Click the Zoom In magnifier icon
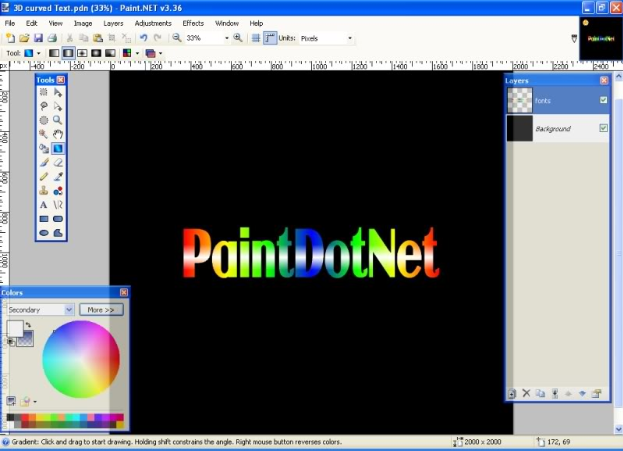The image size is (623, 451). coord(238,38)
